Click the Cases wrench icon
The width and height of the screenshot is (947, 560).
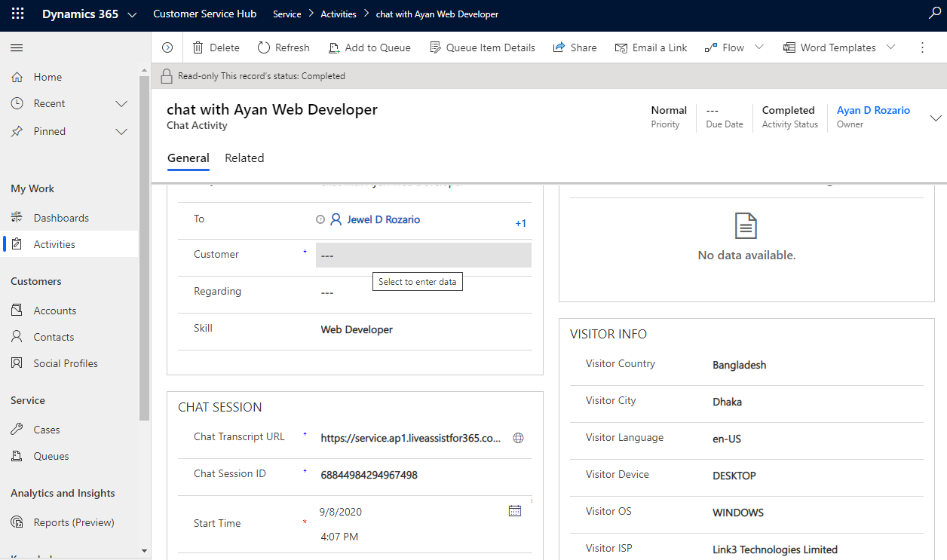point(17,430)
